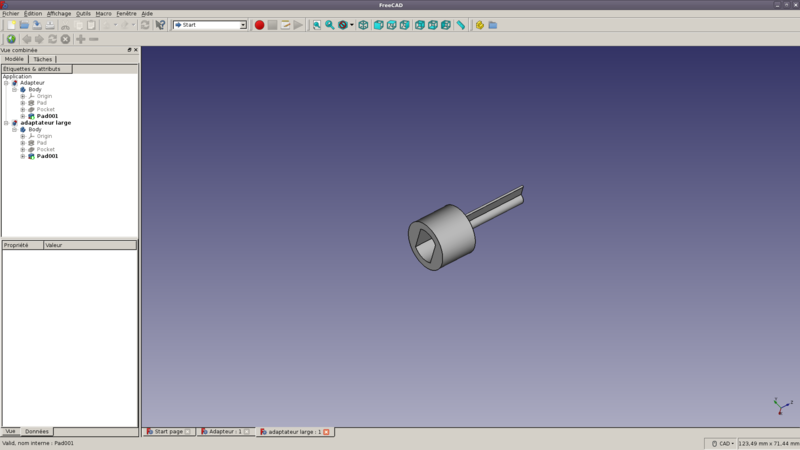The image size is (800, 450).
Task: Select the Données property tab
Action: 37,431
